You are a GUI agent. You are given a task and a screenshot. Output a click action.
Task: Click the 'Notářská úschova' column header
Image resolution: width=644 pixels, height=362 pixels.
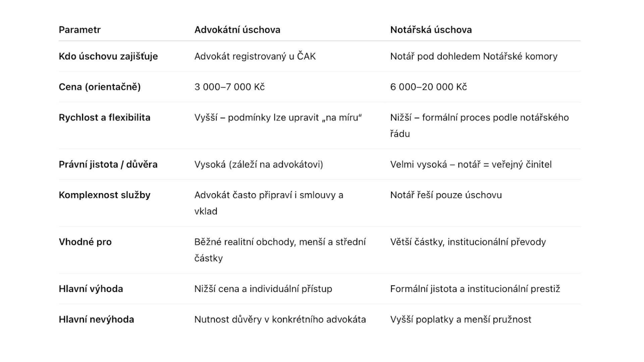(x=431, y=30)
